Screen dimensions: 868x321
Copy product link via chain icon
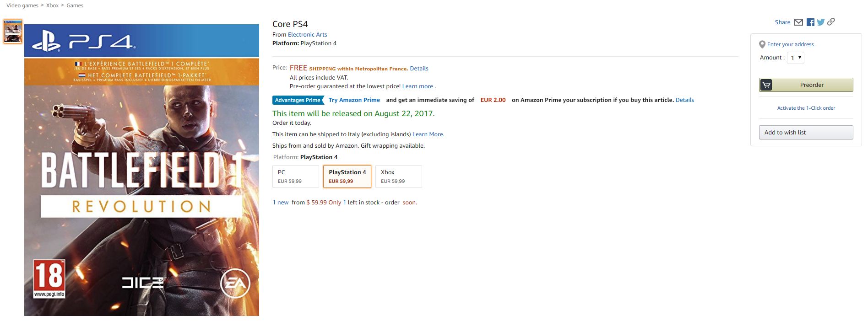831,21
